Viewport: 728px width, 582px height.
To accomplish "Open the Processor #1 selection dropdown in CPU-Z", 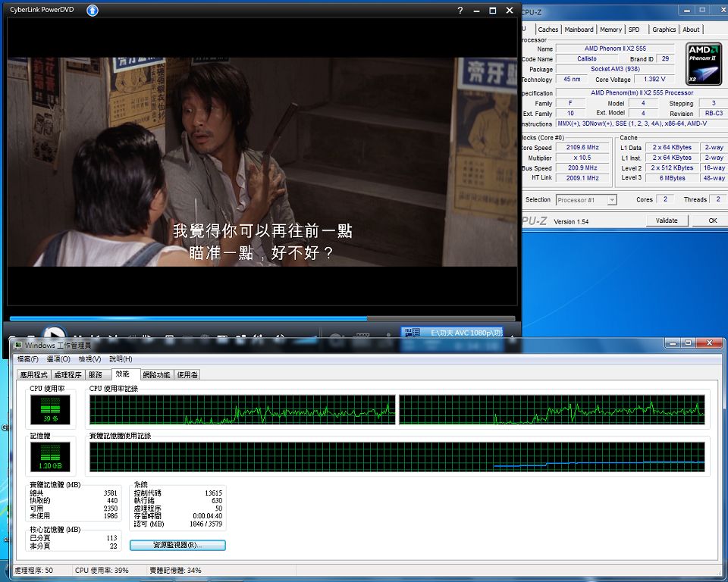I will coord(586,200).
